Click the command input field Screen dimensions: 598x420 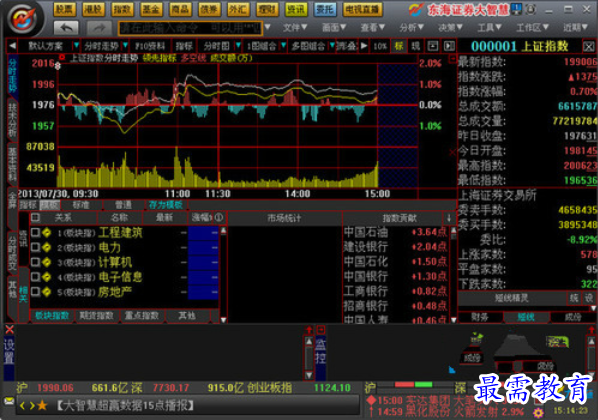click(190, 28)
